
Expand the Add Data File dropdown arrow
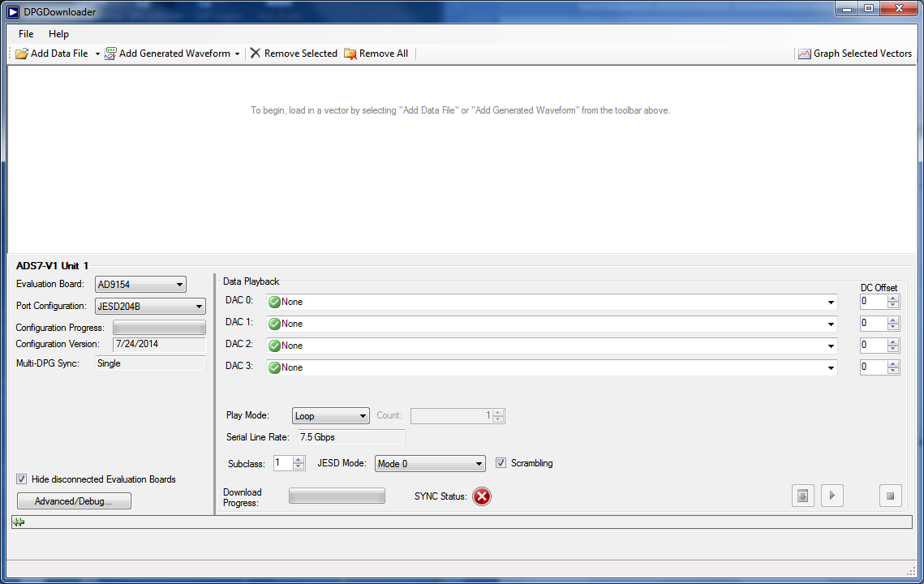97,54
